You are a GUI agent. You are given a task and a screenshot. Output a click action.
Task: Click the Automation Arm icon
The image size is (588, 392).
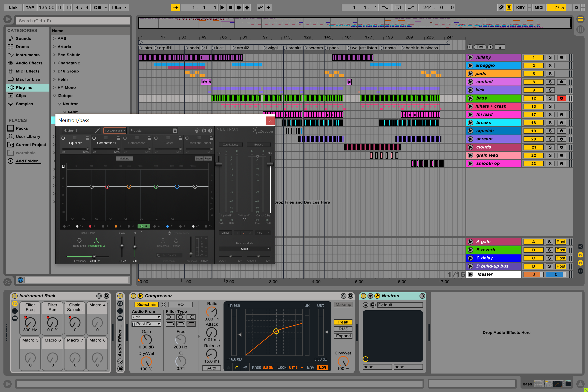point(260,8)
